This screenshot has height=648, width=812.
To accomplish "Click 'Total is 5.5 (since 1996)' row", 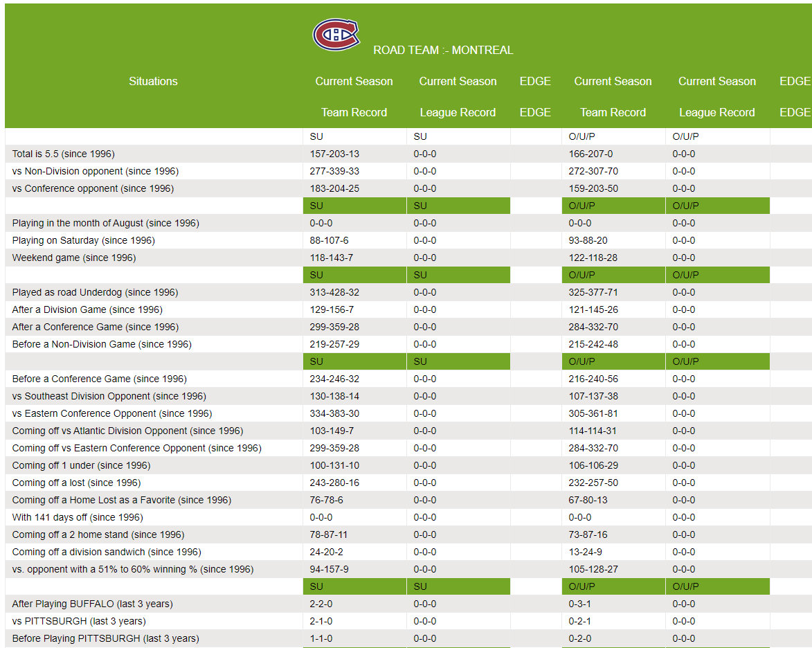I will tap(408, 154).
